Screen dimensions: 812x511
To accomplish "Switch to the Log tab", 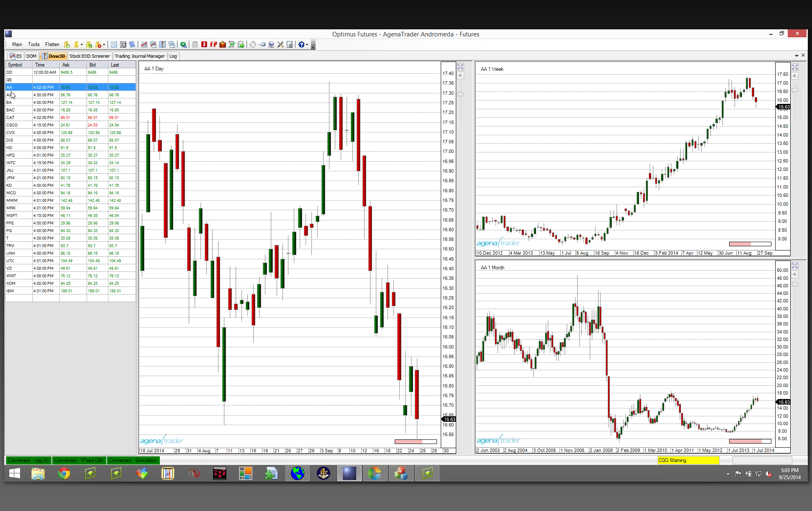I will tap(173, 56).
